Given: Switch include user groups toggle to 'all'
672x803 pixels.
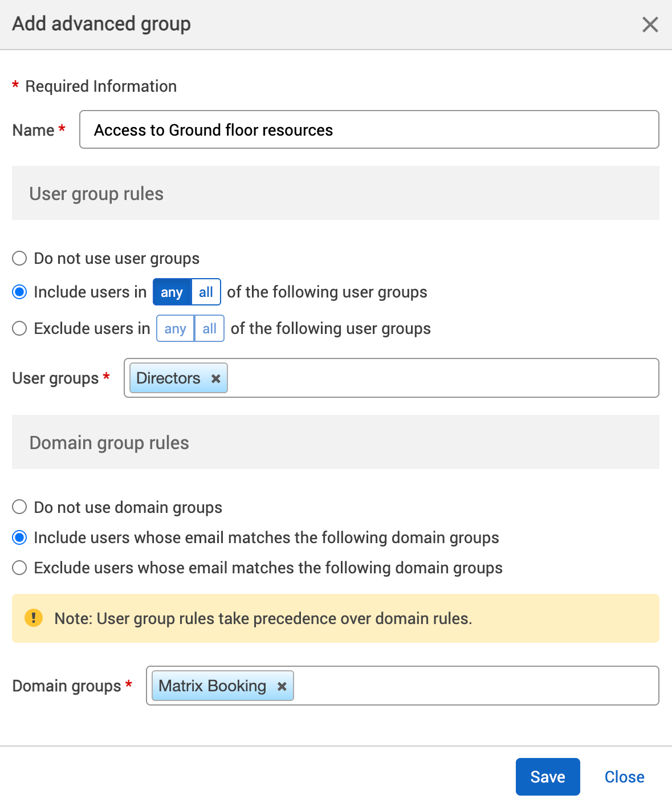Looking at the screenshot, I should point(206,292).
